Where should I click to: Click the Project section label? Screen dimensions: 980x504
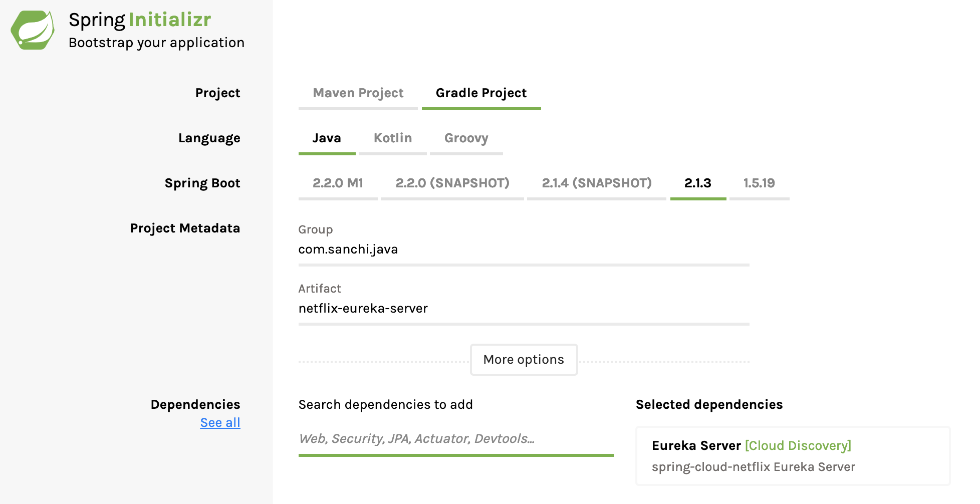217,93
